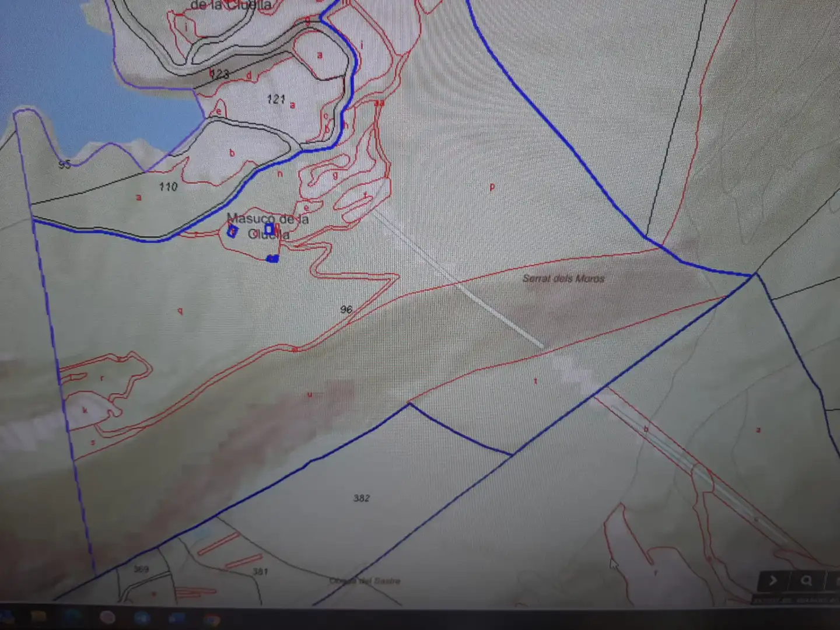Select parcel number 96 on the map
840x630 pixels.
point(346,309)
